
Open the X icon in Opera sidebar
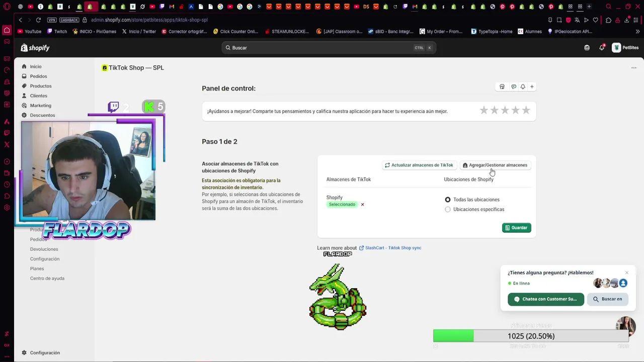pos(7,144)
